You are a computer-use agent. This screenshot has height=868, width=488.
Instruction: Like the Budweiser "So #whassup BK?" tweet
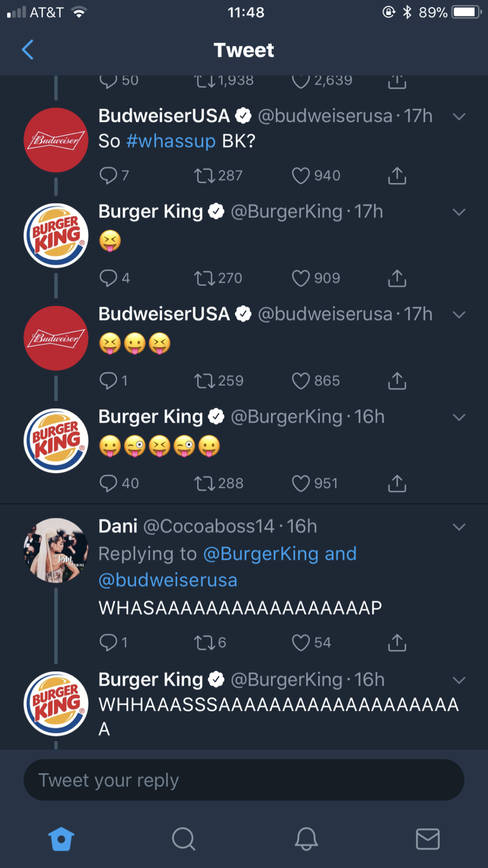[301, 175]
